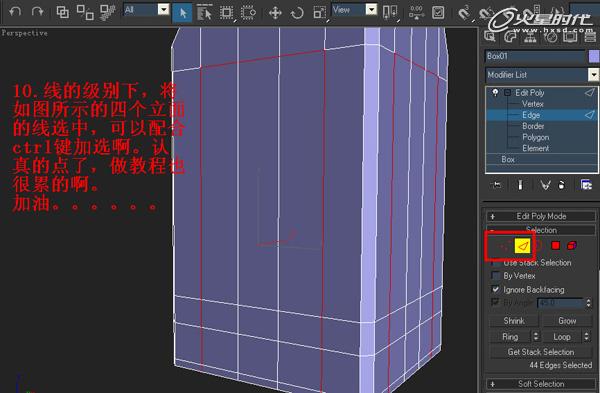The width and height of the screenshot is (600, 393).
Task: Switch to the Motion command panel tab
Action: pyautogui.click(x=551, y=36)
